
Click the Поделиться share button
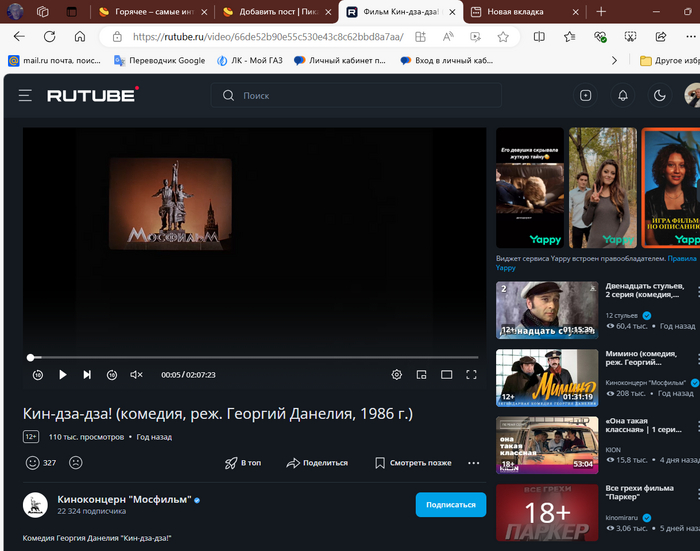[x=317, y=463]
